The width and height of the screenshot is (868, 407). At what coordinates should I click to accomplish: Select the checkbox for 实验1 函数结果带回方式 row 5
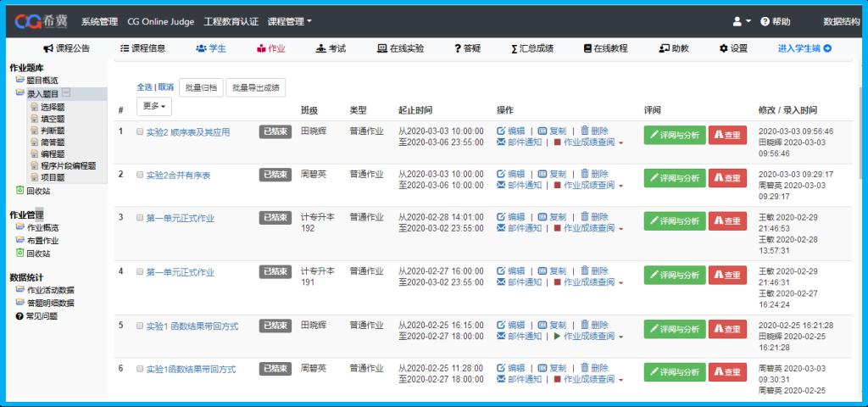(x=140, y=326)
